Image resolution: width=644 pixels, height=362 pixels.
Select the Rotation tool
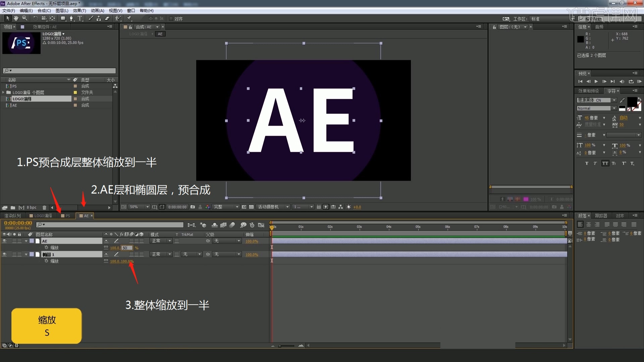point(36,18)
